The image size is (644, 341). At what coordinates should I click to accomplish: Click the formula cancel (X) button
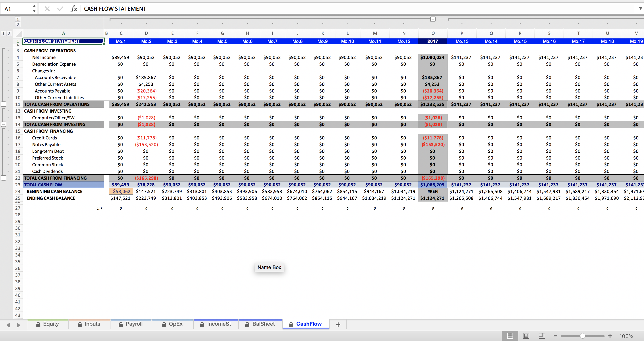click(x=47, y=9)
